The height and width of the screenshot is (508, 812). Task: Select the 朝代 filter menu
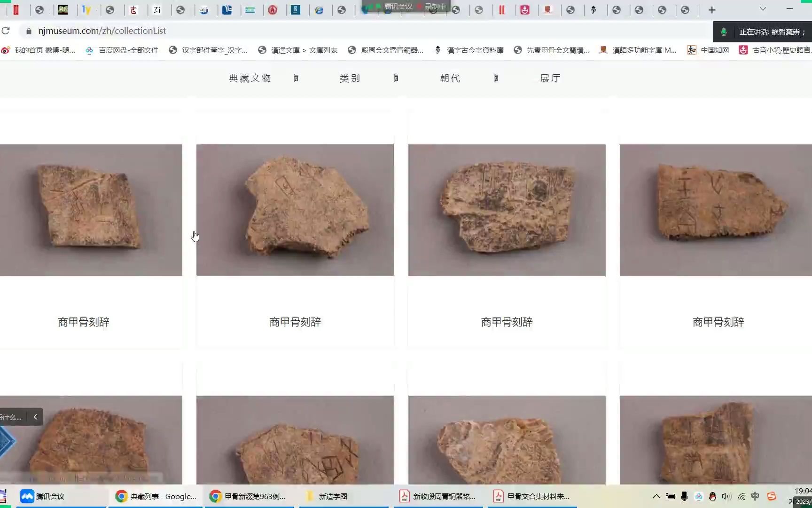point(450,78)
